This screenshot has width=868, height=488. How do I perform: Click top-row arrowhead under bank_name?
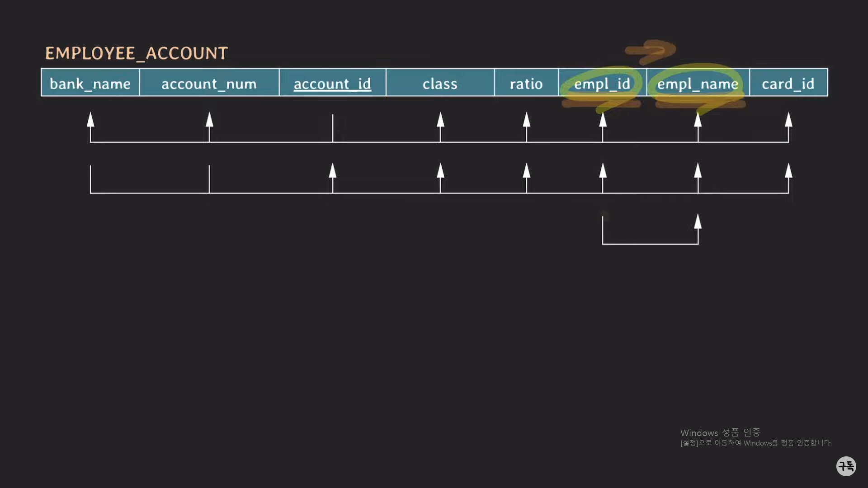(x=90, y=119)
